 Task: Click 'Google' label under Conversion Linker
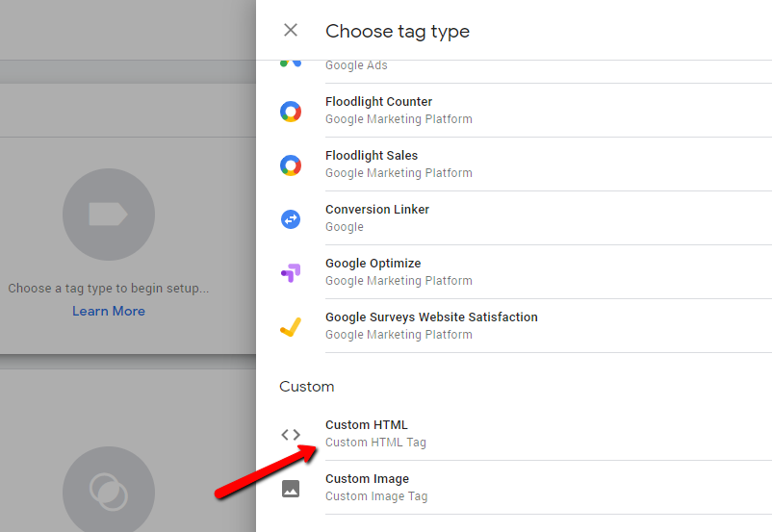[x=345, y=227]
